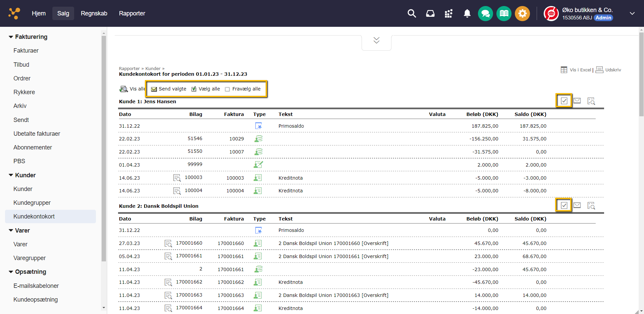Screen dimensions: 644x314
Task: Toggle the selection checkbox for Kunde 1 Jens Hansen
Action: click(x=564, y=101)
